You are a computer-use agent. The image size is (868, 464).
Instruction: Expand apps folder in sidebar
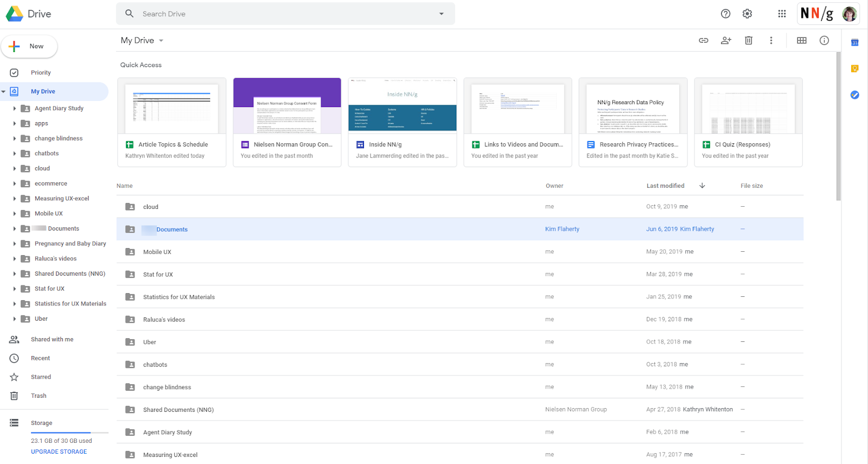14,124
